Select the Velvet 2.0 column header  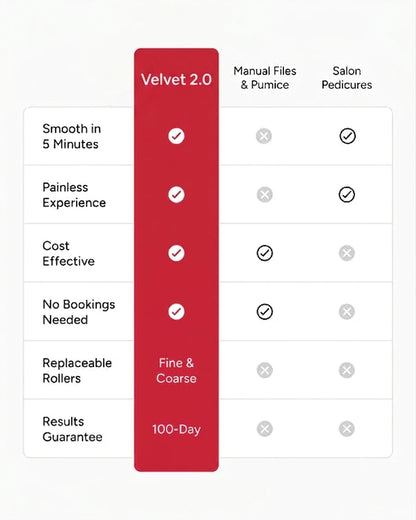pos(176,80)
